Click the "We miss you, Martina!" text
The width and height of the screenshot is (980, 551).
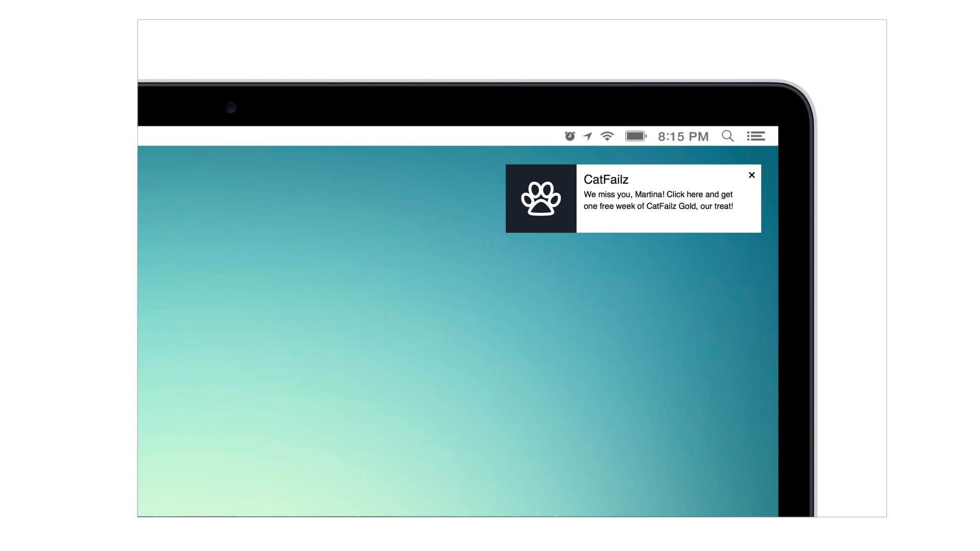624,194
